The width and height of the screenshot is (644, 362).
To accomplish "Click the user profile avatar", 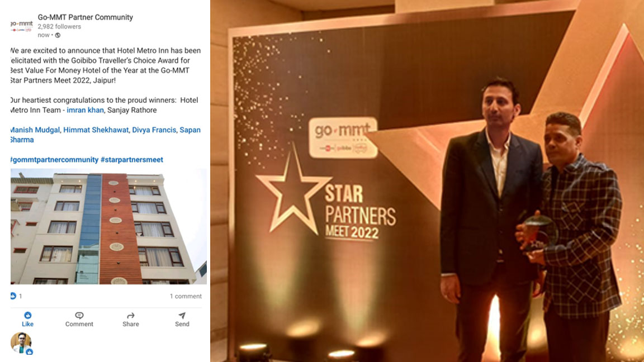I will tap(21, 343).
